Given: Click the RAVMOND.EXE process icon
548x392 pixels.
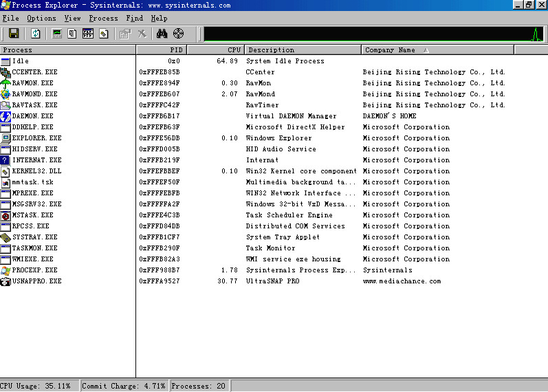Looking at the screenshot, I should click(x=6, y=94).
